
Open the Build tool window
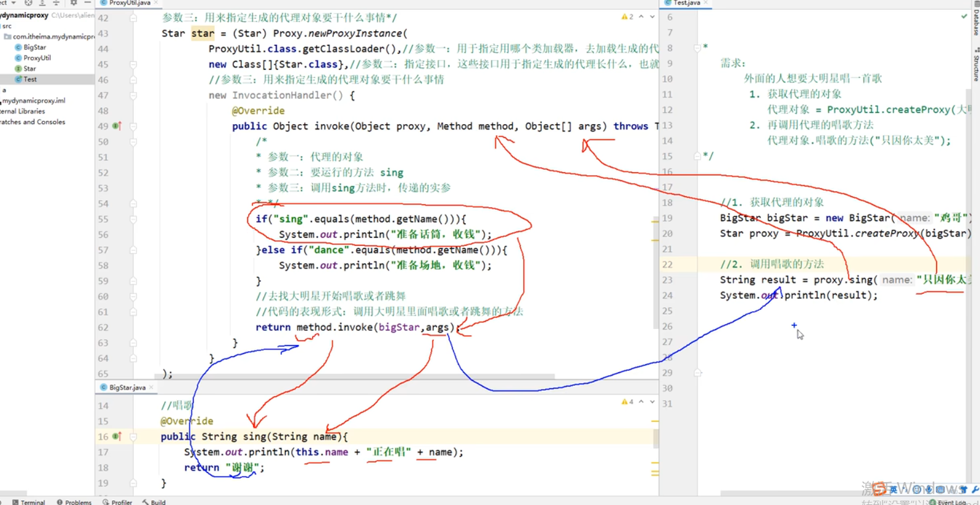tap(154, 502)
